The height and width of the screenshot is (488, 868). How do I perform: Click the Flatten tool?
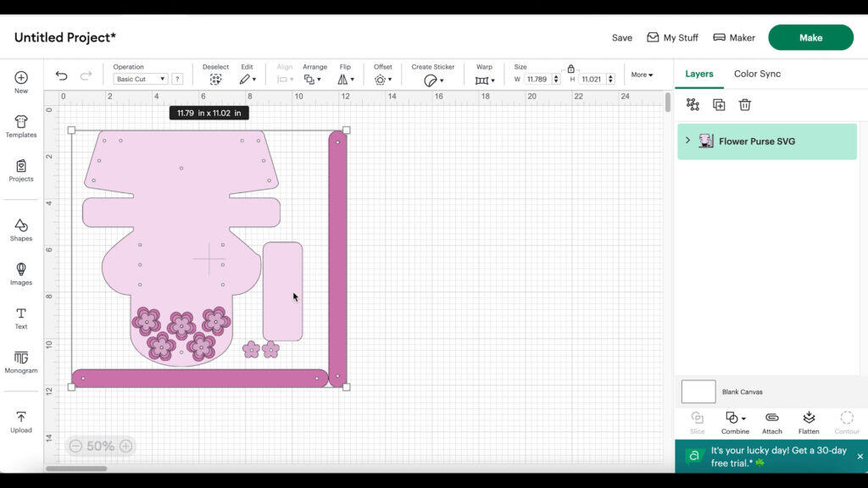[808, 423]
